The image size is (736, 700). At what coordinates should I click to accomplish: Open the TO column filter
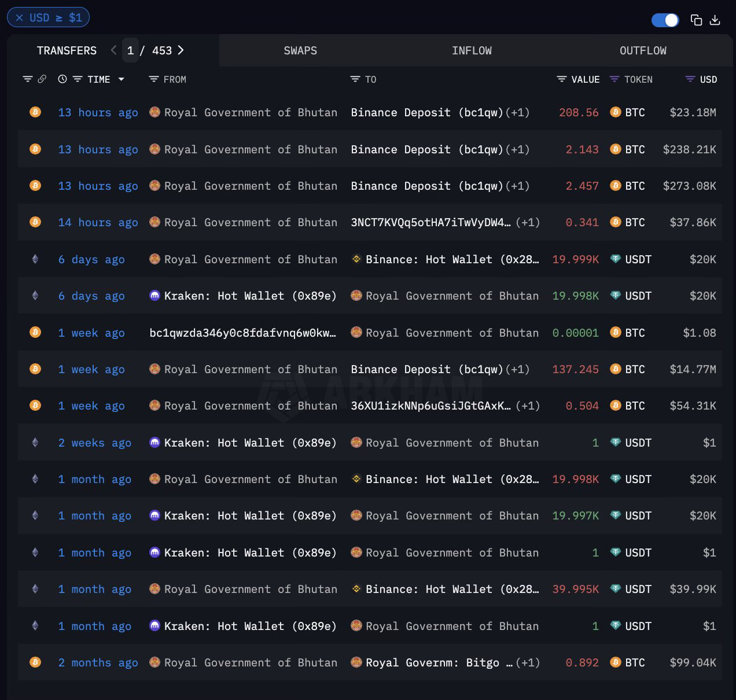[x=355, y=79]
